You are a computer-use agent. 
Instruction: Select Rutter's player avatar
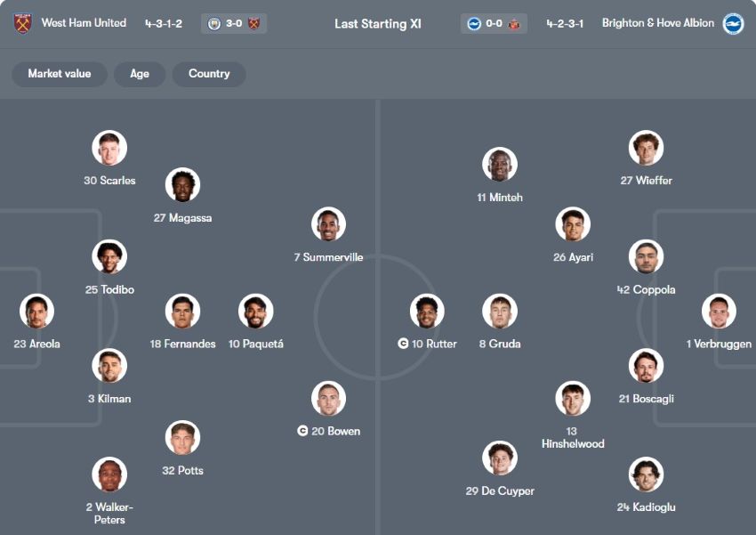[427, 312]
